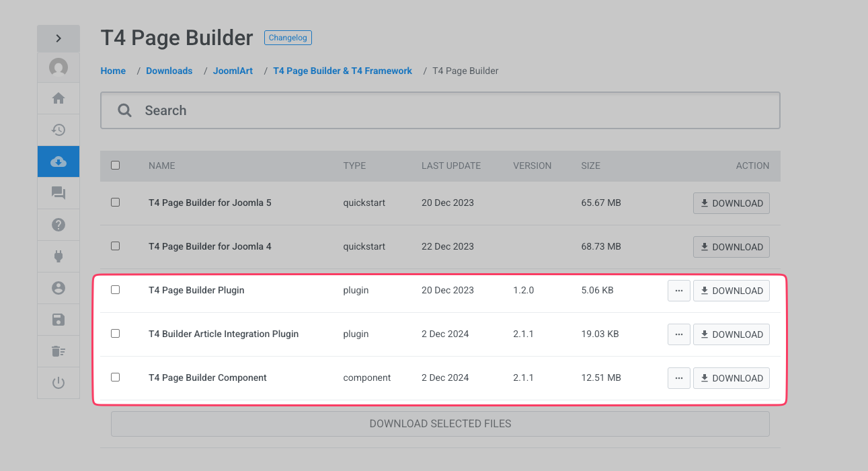
Task: Go to the home icon in sidebar
Action: [58, 98]
